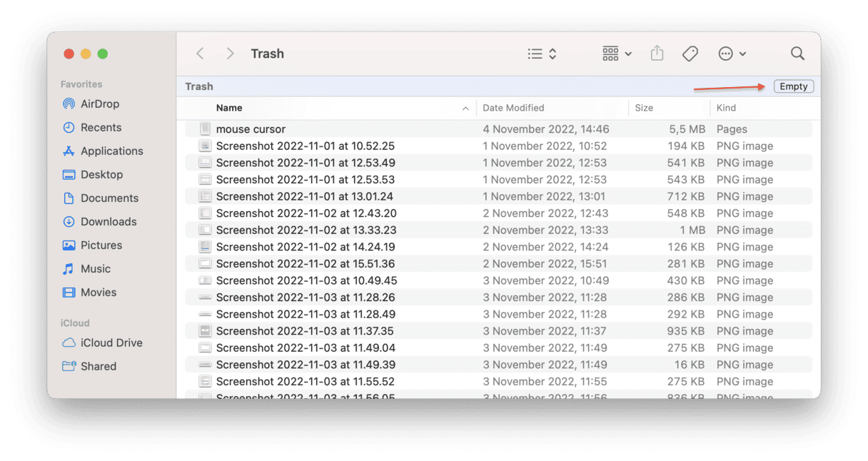Select Screenshot 2022-11-03 at 11.37.35 row
Viewport: 868px width, 461px height.
[x=306, y=331]
